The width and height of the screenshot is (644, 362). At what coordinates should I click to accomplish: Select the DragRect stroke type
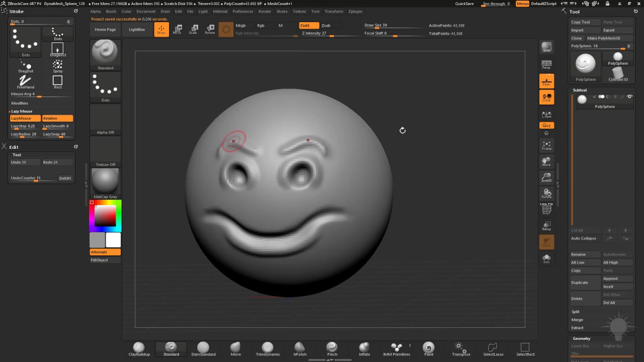(58, 50)
